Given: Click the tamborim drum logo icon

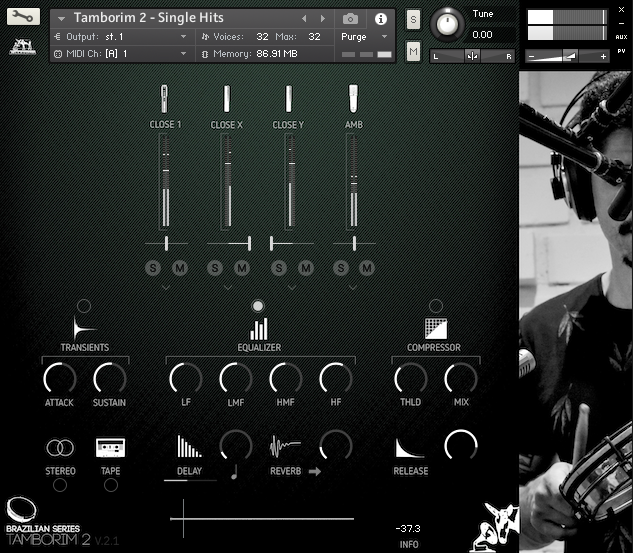Looking at the screenshot, I should pyautogui.click(x=21, y=509).
